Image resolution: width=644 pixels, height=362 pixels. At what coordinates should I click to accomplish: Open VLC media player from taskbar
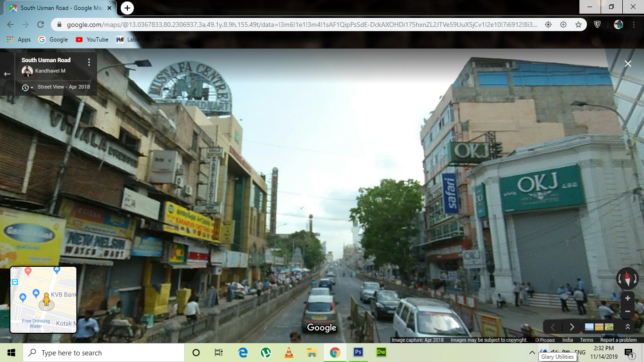point(289,353)
